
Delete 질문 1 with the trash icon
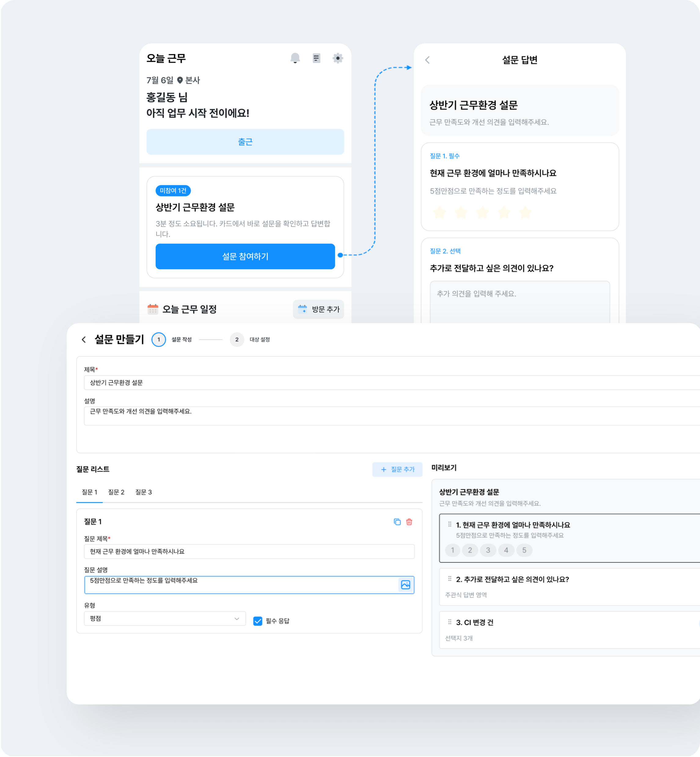pyautogui.click(x=409, y=522)
